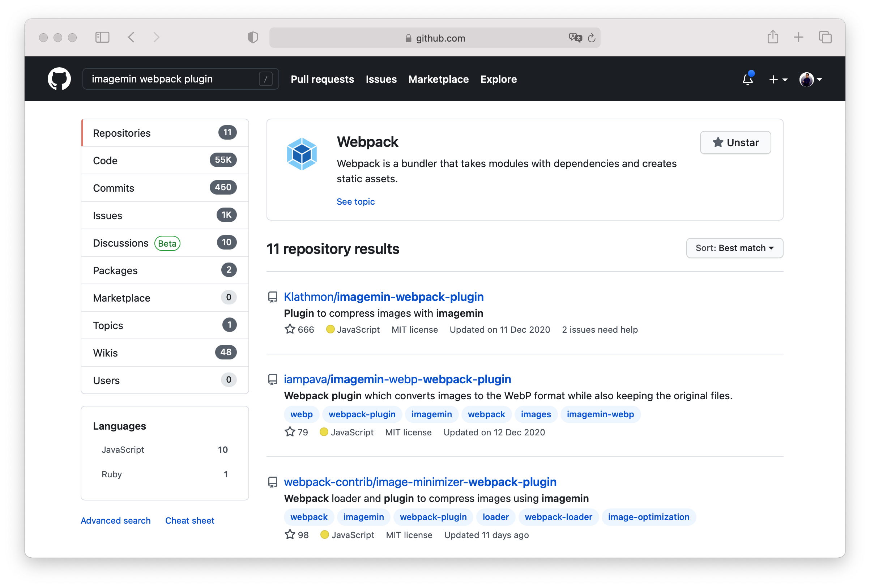This screenshot has height=588, width=870.
Task: Click the "Updated 11 days ago" text
Action: [x=486, y=534]
